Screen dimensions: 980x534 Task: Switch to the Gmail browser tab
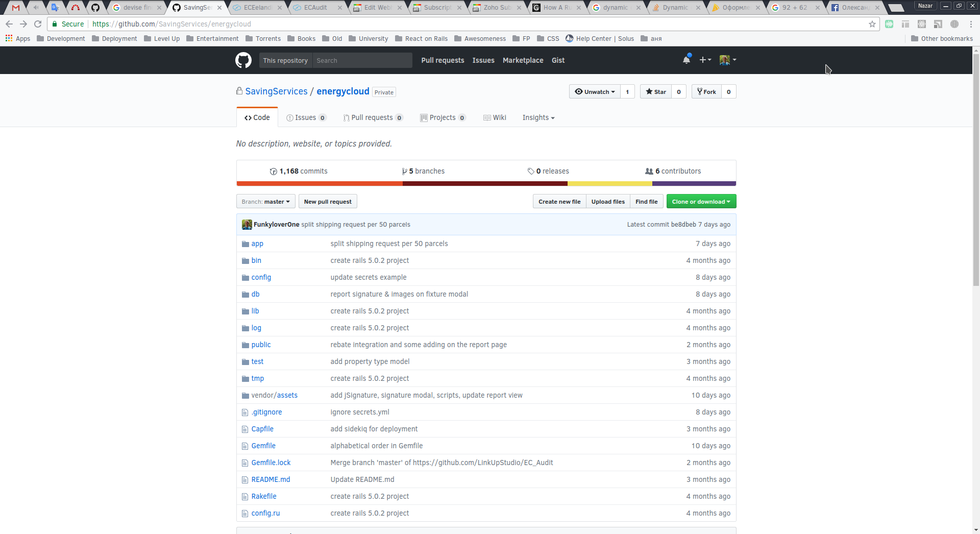(x=16, y=8)
